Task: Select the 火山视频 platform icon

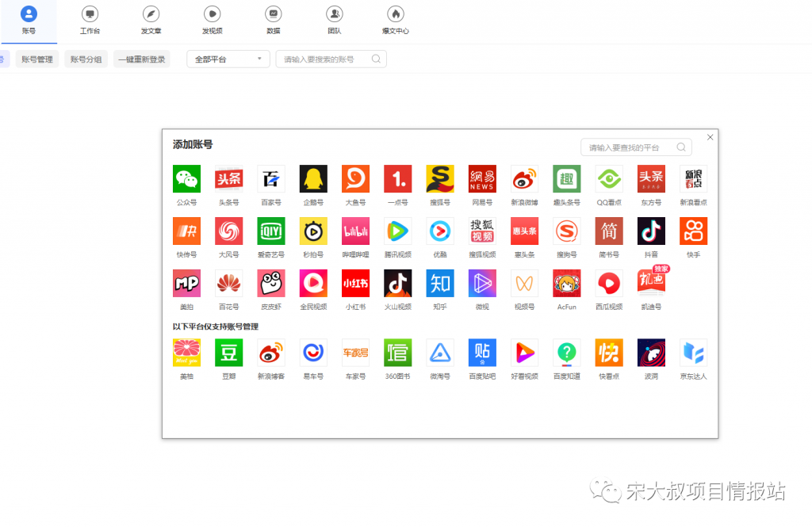Action: point(398,284)
